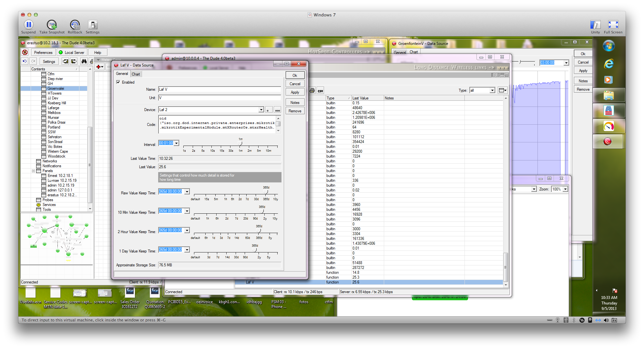This screenshot has height=349, width=644.
Task: Open device details with the '...' button beside Laf 2
Action: pos(277,109)
